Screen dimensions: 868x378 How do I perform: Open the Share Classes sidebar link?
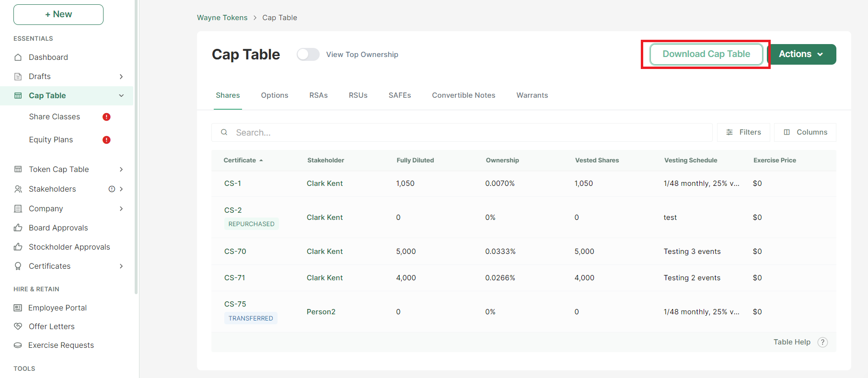[x=55, y=117]
